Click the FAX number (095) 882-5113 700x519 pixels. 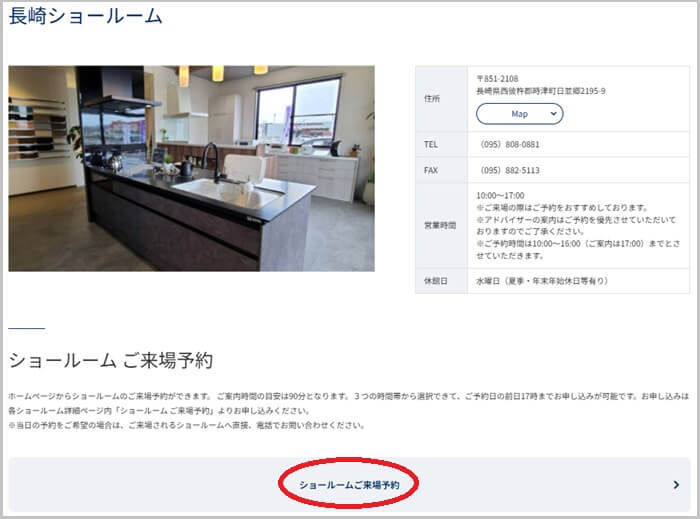[x=510, y=170]
